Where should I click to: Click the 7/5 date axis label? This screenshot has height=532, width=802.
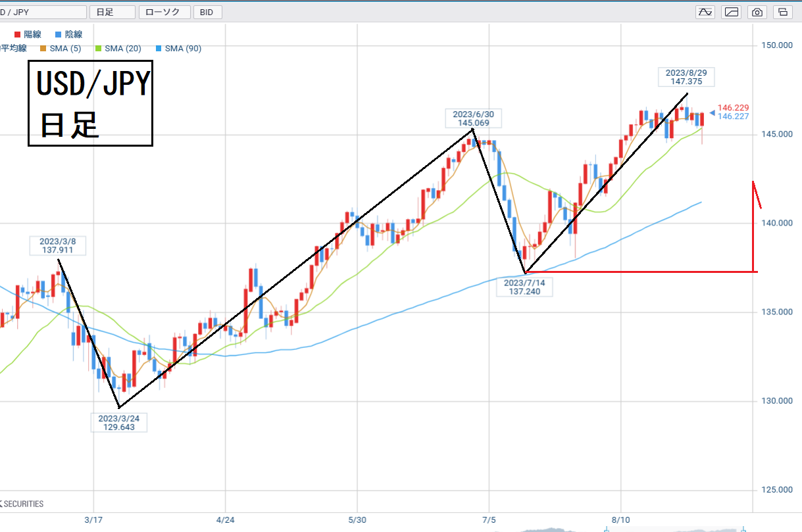pos(489,520)
